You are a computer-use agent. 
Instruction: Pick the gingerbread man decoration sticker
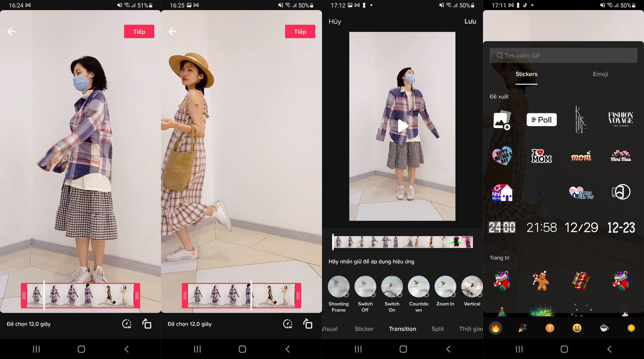click(542, 281)
